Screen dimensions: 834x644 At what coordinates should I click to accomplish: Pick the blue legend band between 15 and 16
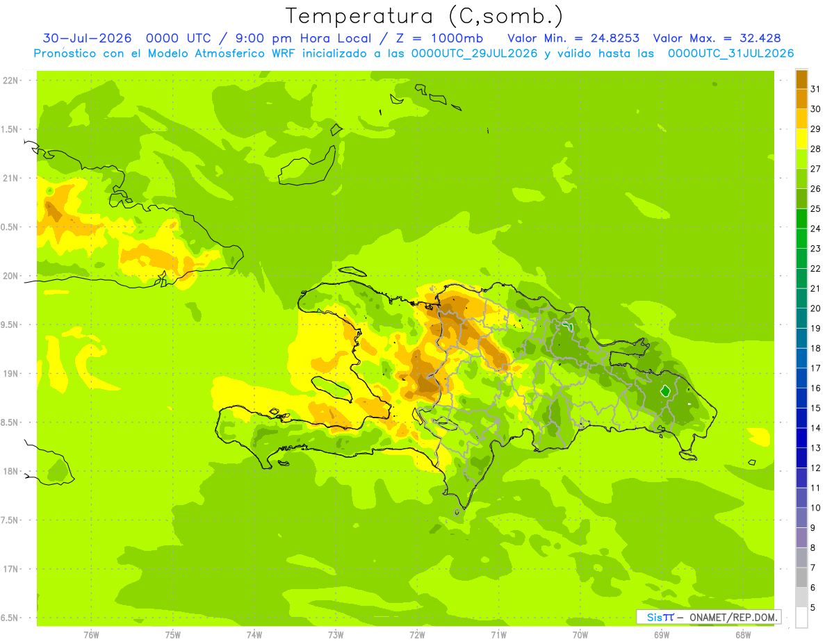click(x=801, y=398)
